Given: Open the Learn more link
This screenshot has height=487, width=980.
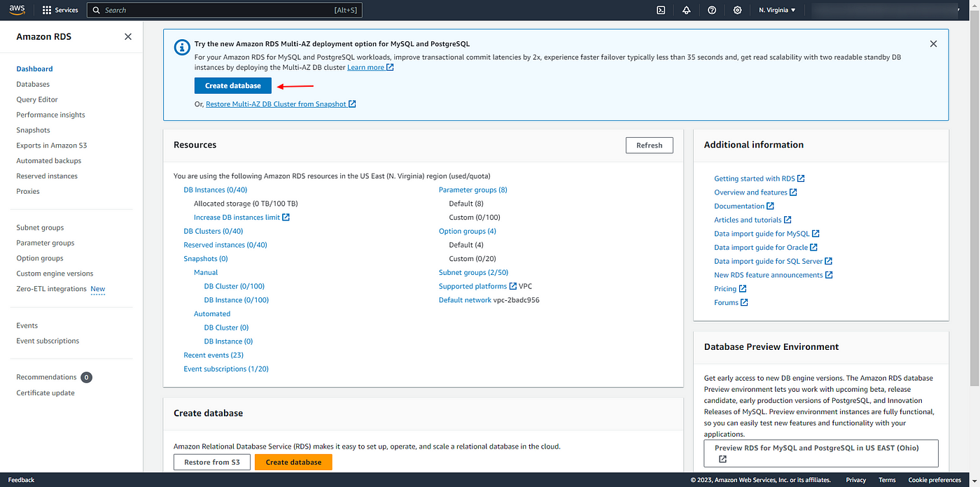Looking at the screenshot, I should pyautogui.click(x=370, y=67).
